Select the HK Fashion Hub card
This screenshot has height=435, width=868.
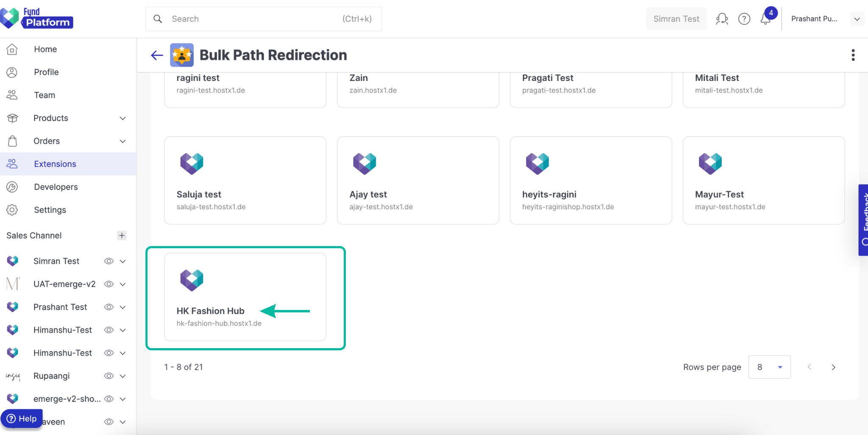pyautogui.click(x=245, y=297)
